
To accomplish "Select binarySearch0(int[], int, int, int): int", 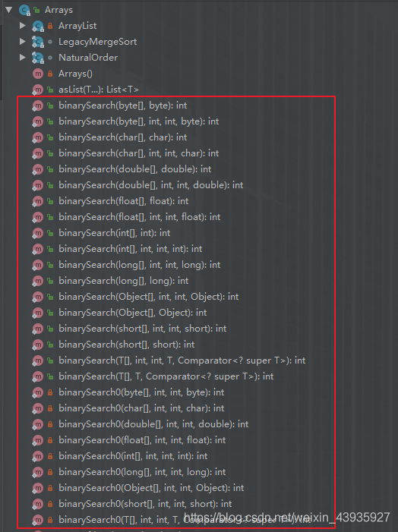I will click(x=133, y=456).
